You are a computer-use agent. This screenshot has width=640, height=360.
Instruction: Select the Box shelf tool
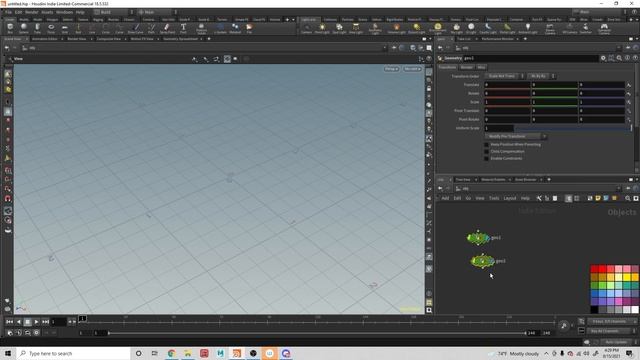coord(10,28)
